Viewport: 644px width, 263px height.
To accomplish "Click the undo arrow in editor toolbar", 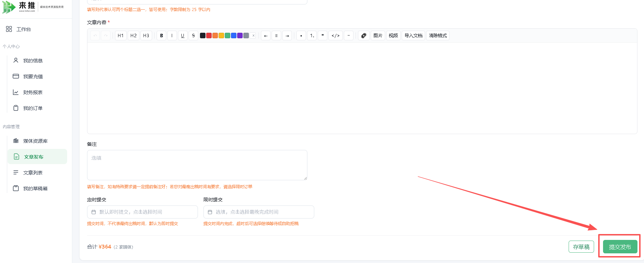I will point(95,36).
